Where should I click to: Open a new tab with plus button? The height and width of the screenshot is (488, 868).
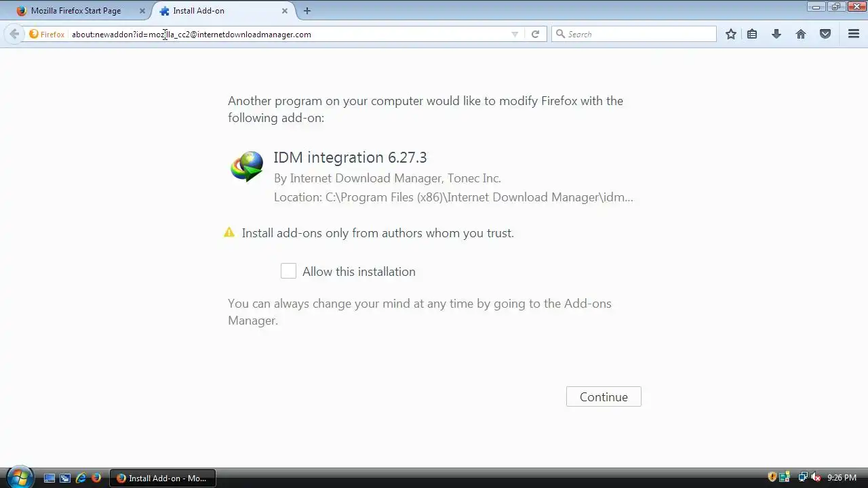point(307,11)
